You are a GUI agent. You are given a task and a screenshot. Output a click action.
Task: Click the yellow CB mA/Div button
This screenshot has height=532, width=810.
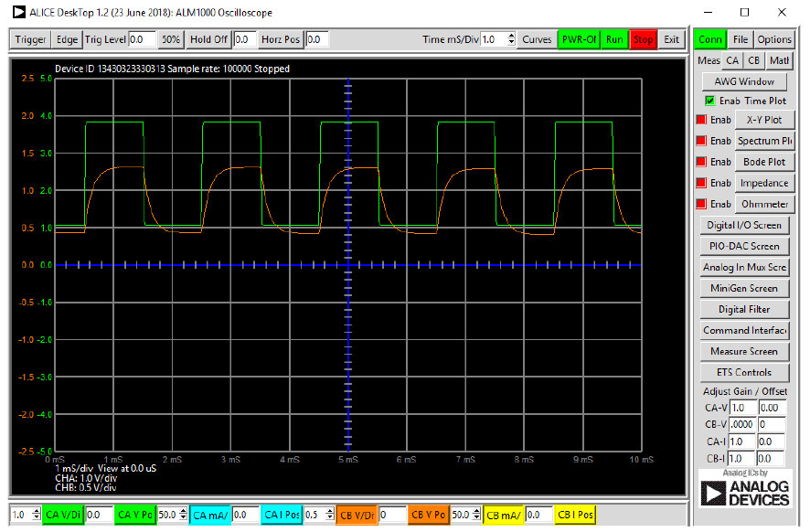coord(504,515)
